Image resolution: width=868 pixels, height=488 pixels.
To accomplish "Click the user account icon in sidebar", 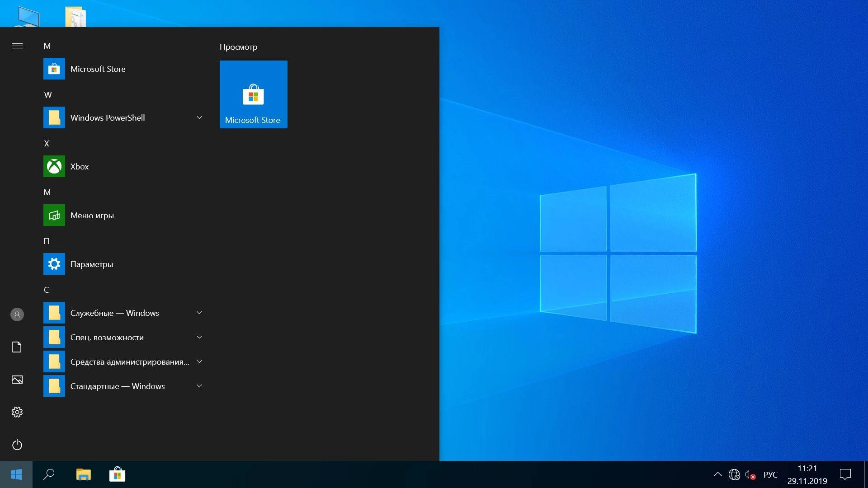I will tap(17, 314).
